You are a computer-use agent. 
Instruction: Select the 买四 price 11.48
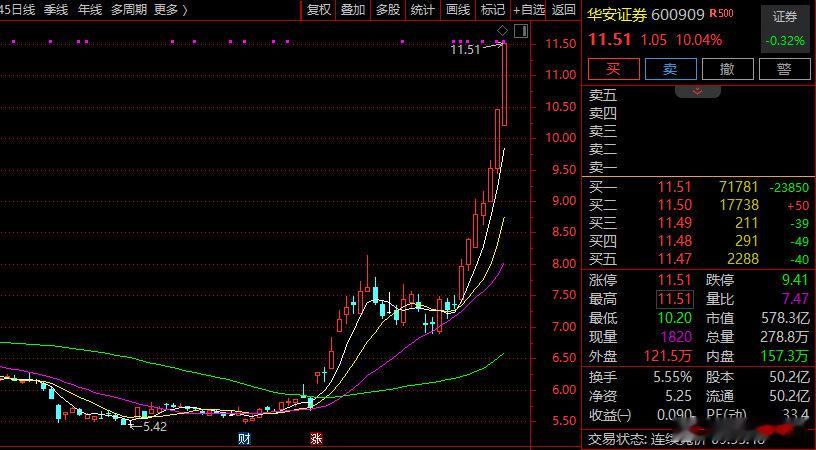coord(675,241)
